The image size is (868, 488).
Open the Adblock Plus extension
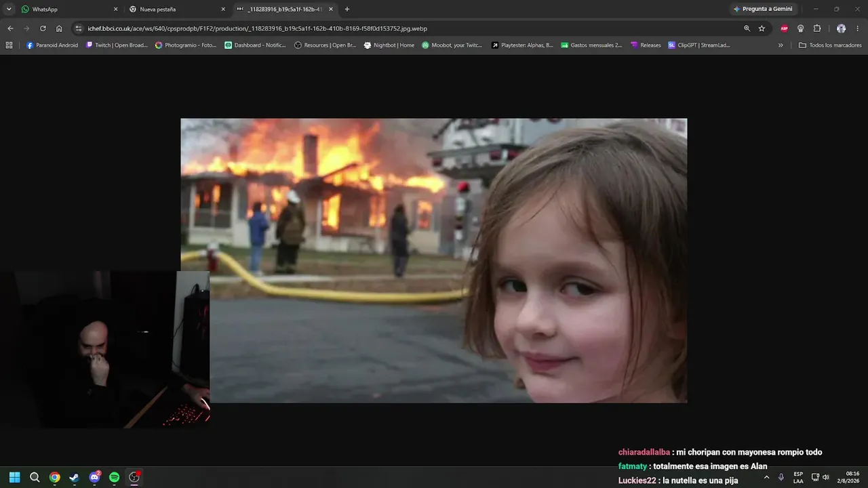784,28
